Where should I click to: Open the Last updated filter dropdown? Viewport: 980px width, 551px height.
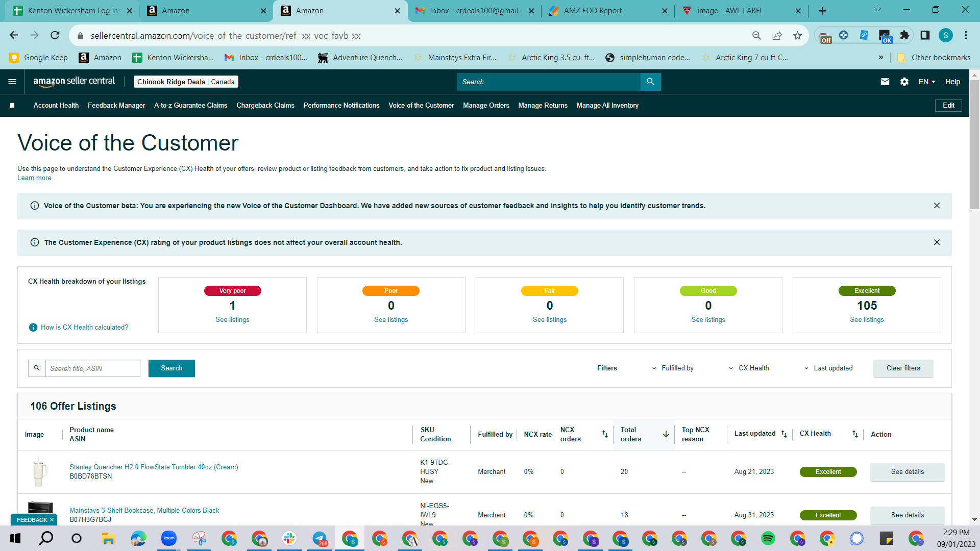(828, 368)
